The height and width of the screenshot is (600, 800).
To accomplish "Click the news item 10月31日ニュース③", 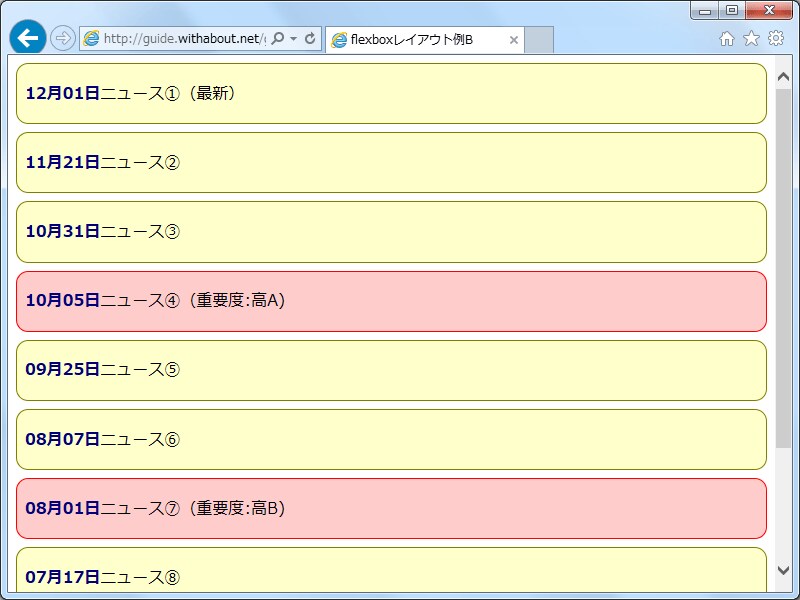I will coord(391,232).
